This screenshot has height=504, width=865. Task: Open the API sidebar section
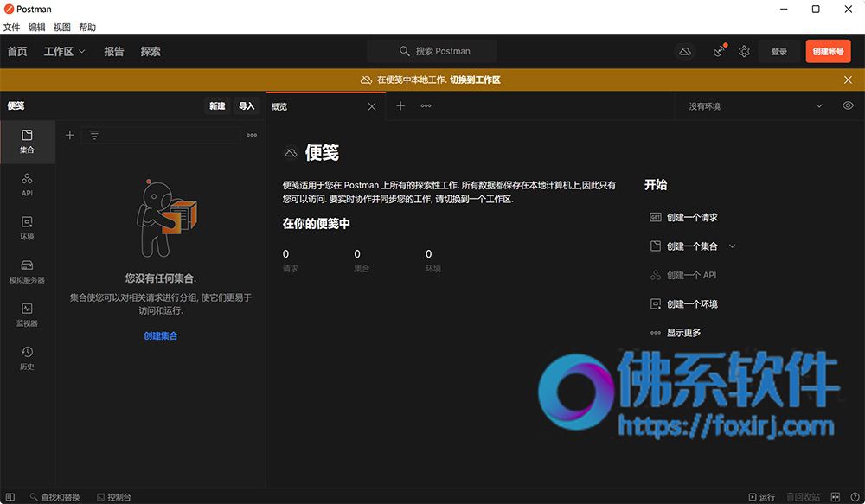[27, 185]
